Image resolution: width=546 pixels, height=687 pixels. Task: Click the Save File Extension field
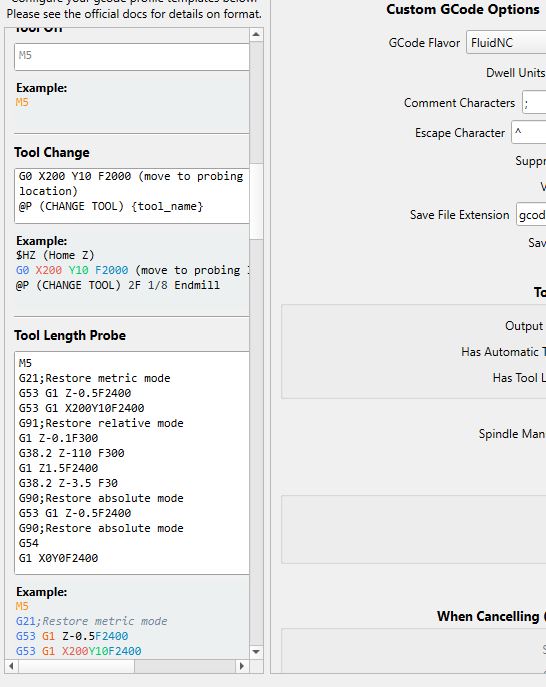[532, 215]
